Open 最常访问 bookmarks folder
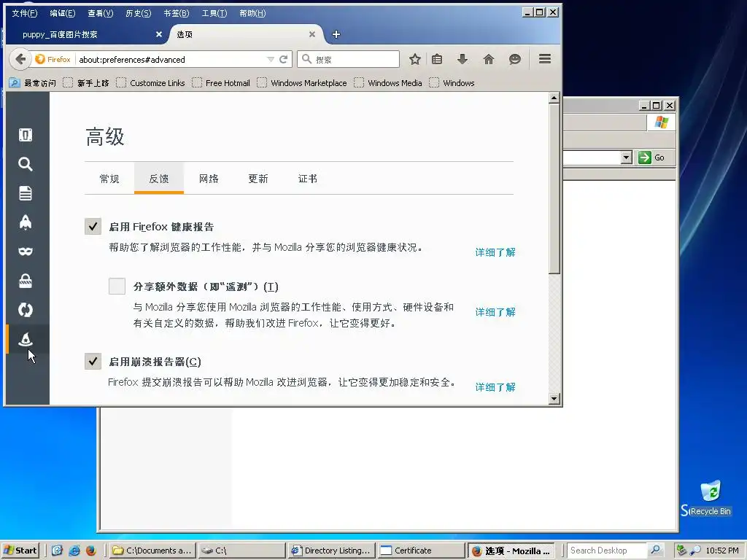This screenshot has height=560, width=747. pyautogui.click(x=33, y=83)
